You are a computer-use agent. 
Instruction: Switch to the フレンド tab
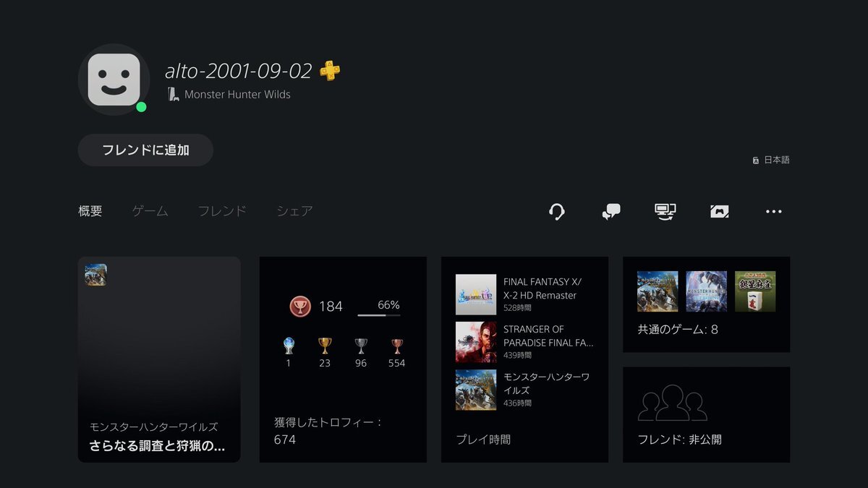[222, 211]
